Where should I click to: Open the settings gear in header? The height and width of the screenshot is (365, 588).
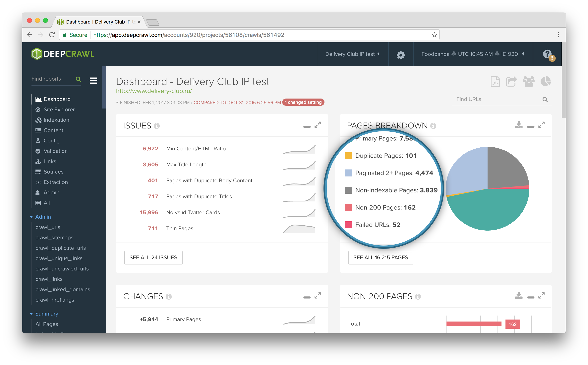401,55
